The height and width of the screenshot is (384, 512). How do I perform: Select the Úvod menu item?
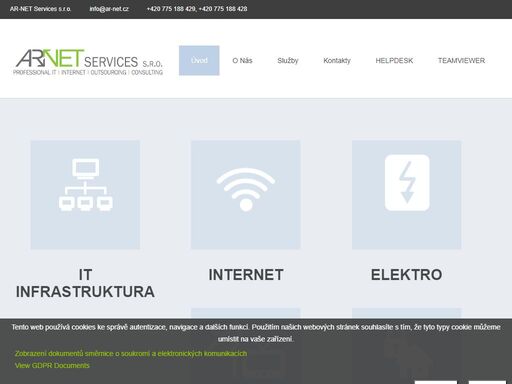199,60
